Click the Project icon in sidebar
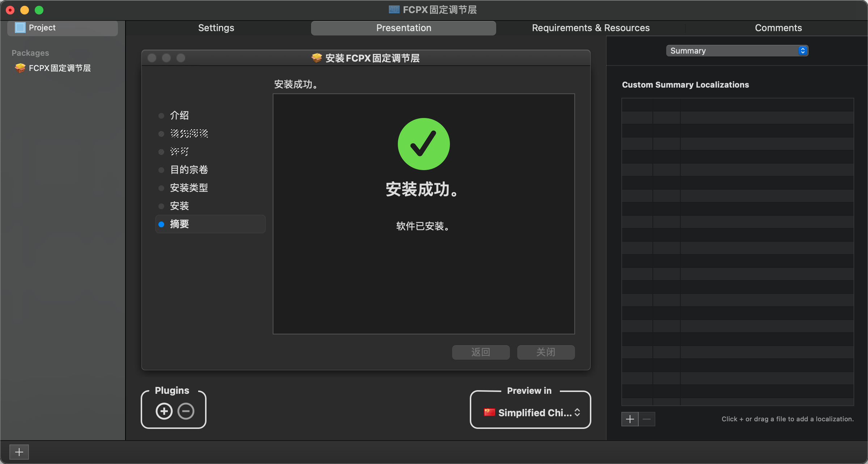The image size is (868, 464). pyautogui.click(x=20, y=28)
